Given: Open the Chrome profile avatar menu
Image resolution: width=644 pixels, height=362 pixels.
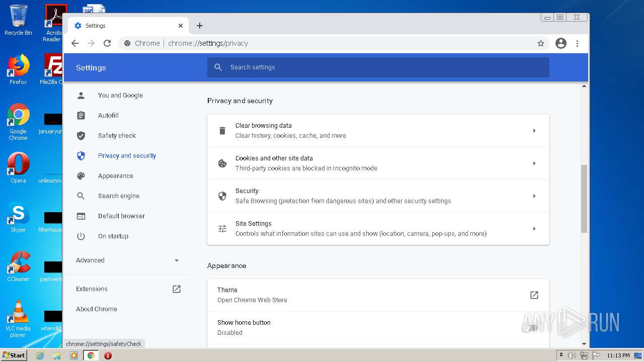Looking at the screenshot, I should [561, 43].
